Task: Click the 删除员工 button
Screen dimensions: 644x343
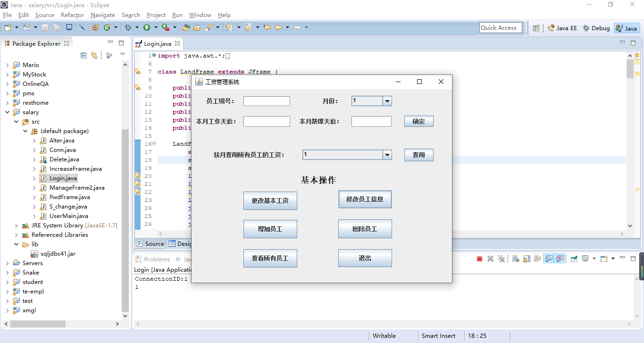Action: click(365, 229)
